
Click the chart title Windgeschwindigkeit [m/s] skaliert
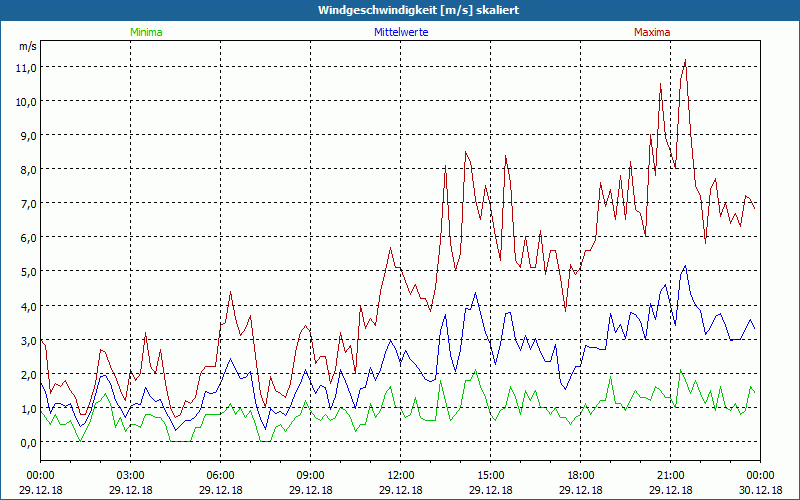tap(418, 10)
